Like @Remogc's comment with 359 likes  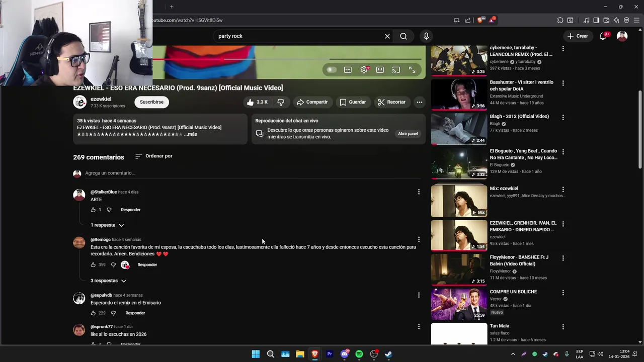[x=93, y=265]
